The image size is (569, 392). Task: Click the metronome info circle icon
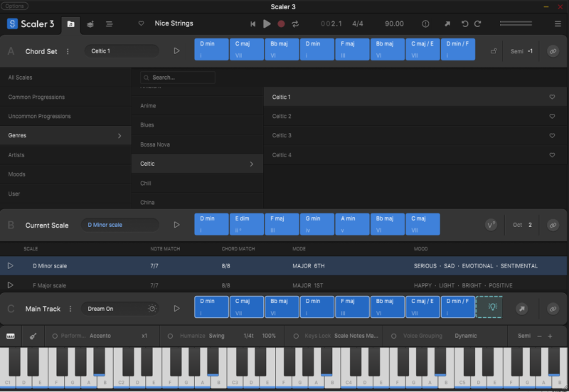coord(425,24)
